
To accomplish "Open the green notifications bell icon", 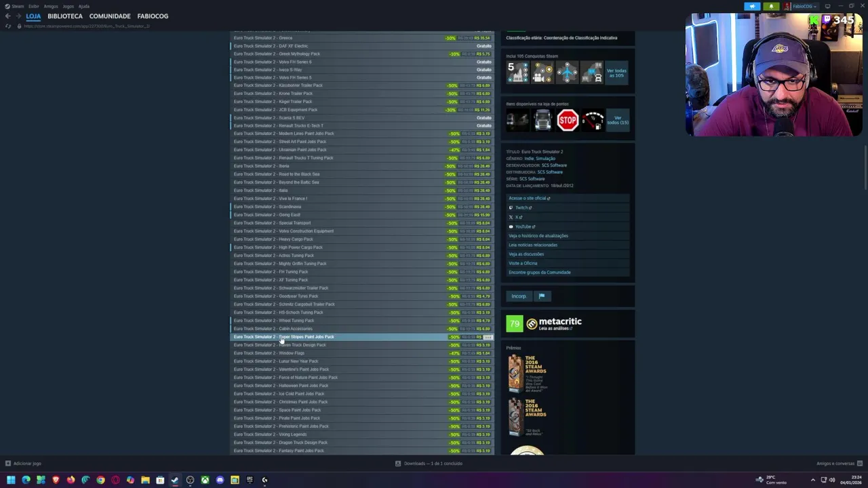I will point(771,6).
